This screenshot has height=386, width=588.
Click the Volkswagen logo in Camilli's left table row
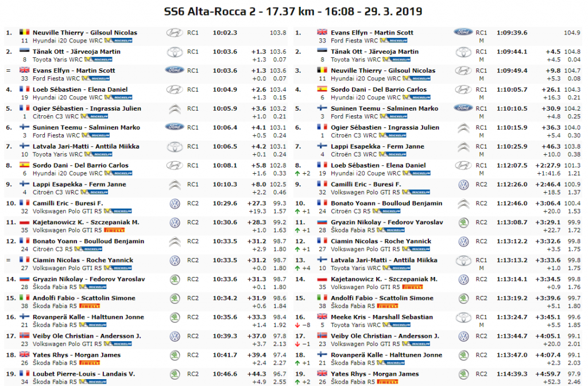[174, 204]
